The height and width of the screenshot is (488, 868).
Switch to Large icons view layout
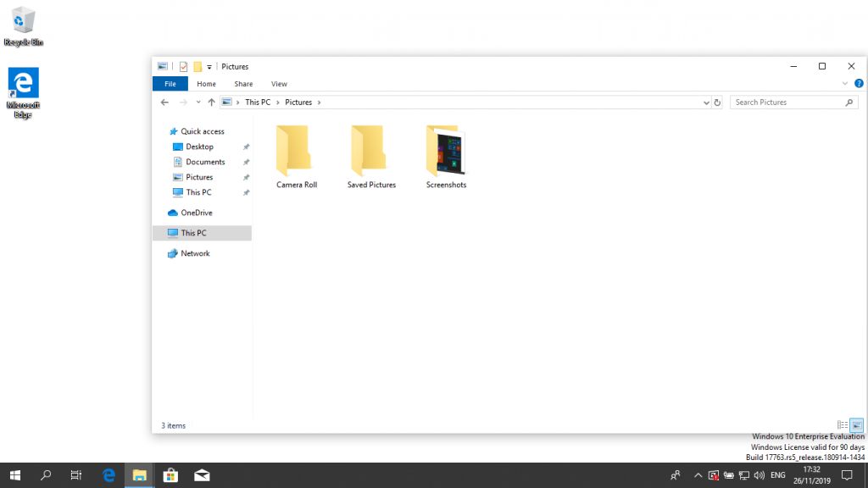[856, 425]
